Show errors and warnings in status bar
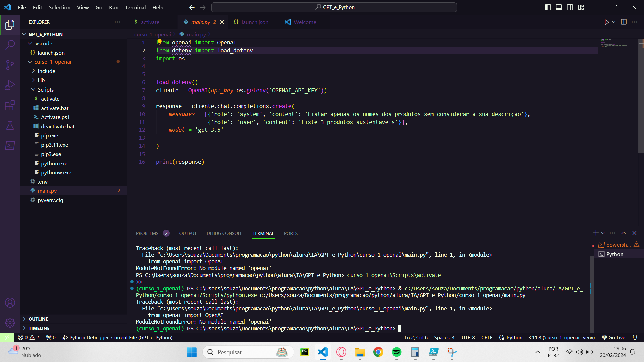644x362 pixels. tap(29, 338)
